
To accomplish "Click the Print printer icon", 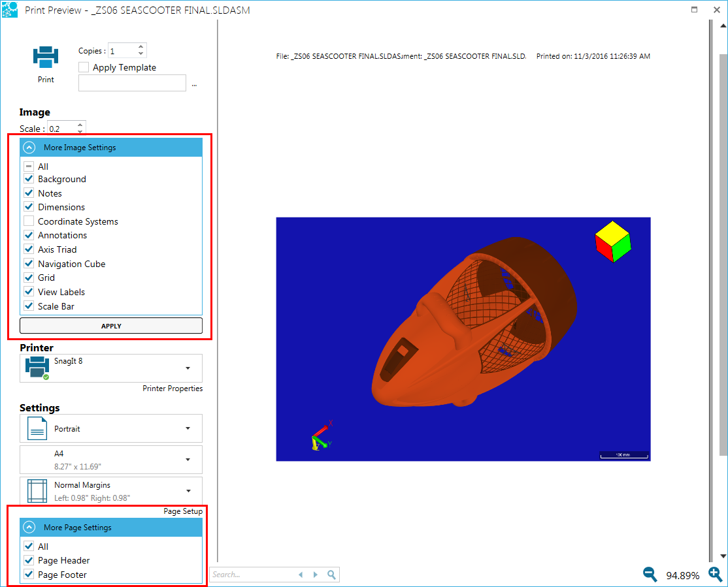I will pos(46,57).
